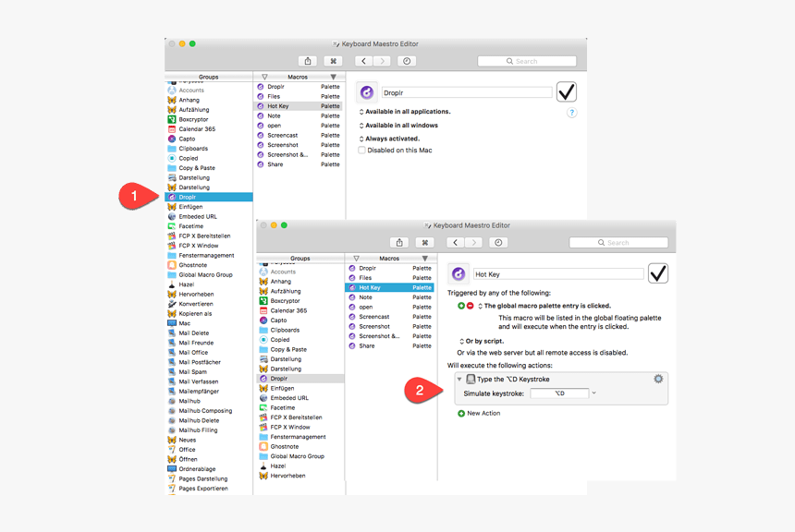Screen dimensions: 795x532
Task: Go back in front window toolbar
Action: [x=456, y=242]
